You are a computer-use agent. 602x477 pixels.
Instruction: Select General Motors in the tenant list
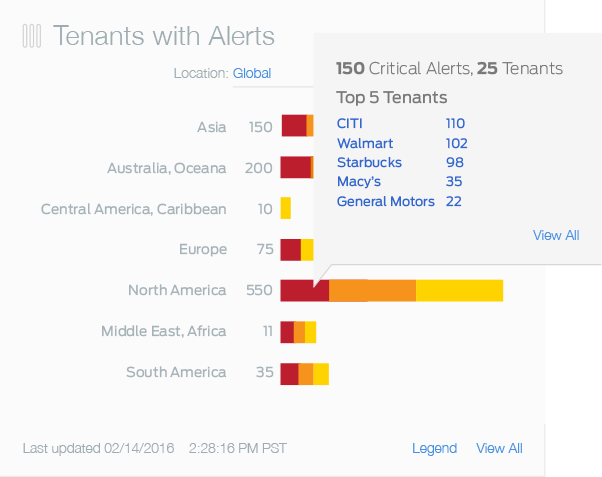tap(385, 201)
